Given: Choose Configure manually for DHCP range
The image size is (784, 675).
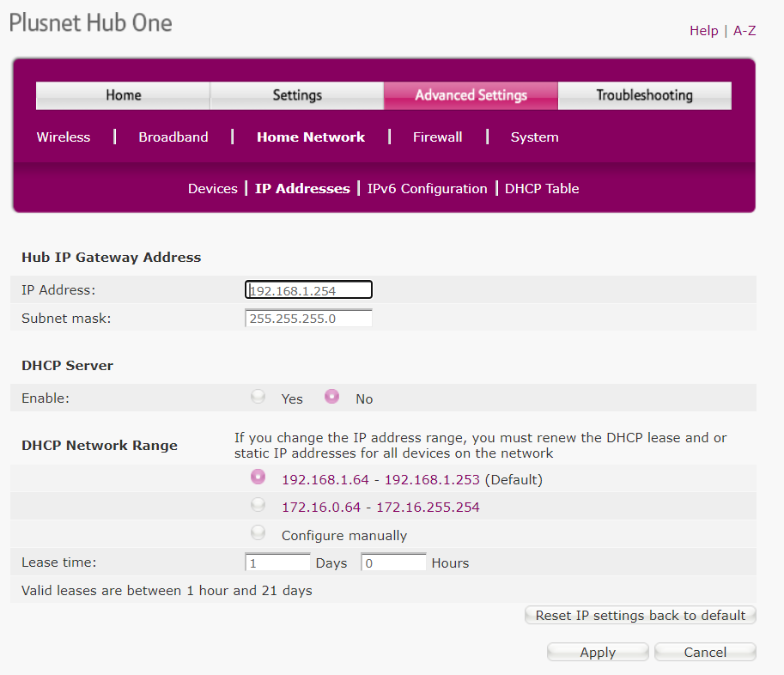Looking at the screenshot, I should (x=258, y=532).
